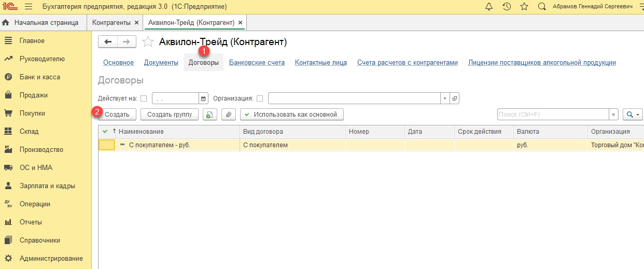
Task: Open Контактные лица link
Action: [321, 63]
